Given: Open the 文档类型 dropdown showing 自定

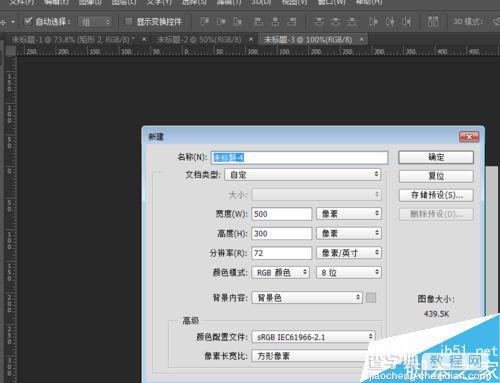Looking at the screenshot, I should coord(303,174).
